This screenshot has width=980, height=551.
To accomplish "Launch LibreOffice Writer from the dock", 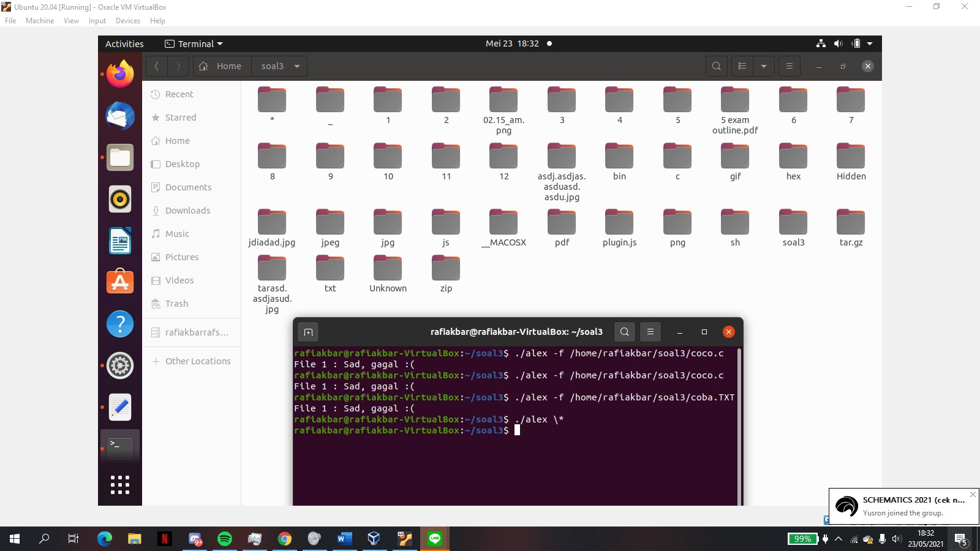I will tap(120, 241).
